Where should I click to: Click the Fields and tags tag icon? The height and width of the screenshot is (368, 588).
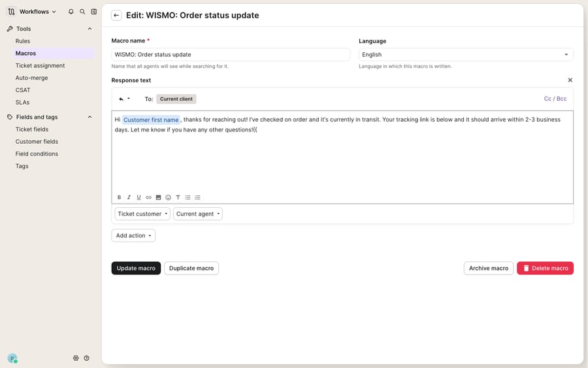(10, 117)
